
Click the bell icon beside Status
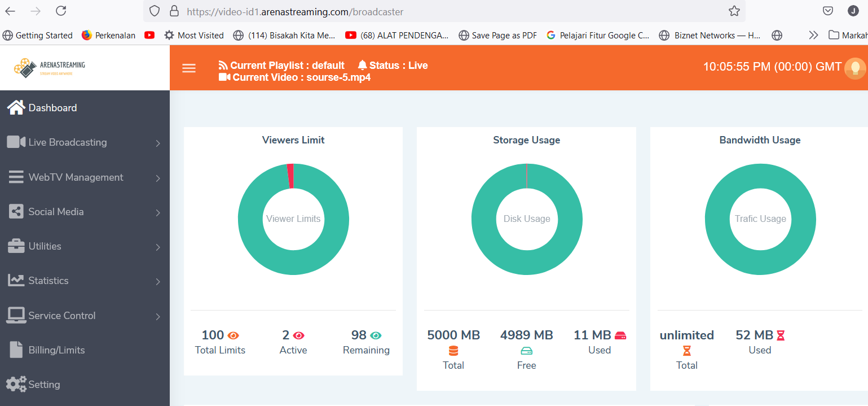click(362, 65)
